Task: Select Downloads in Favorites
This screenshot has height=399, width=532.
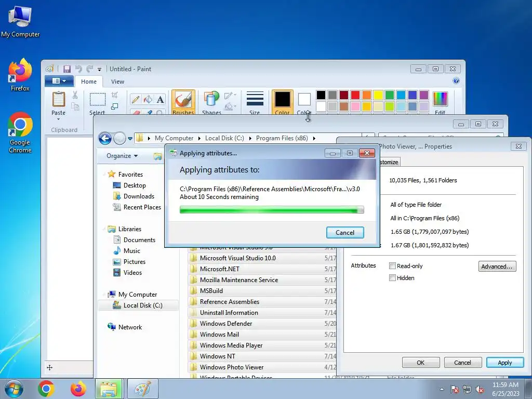Action: coord(139,196)
